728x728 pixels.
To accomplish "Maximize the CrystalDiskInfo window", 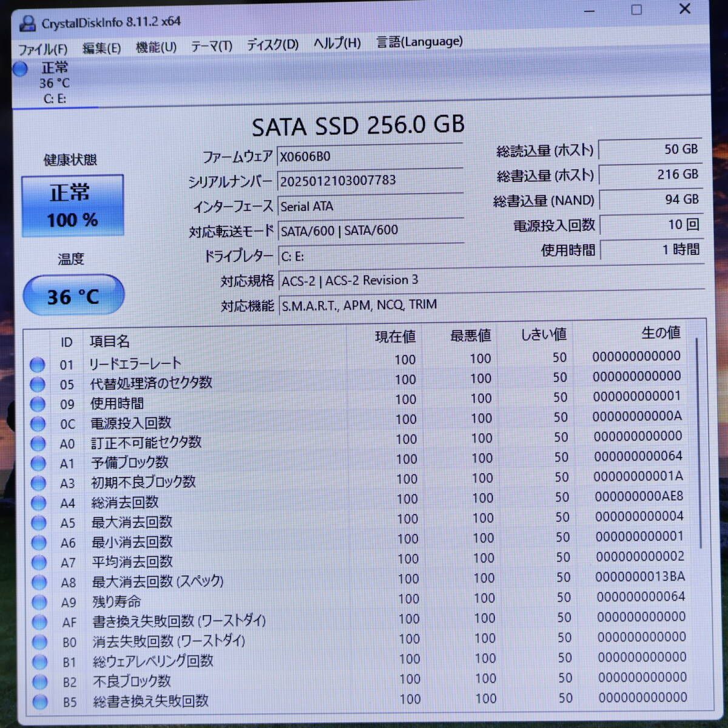I will (636, 10).
